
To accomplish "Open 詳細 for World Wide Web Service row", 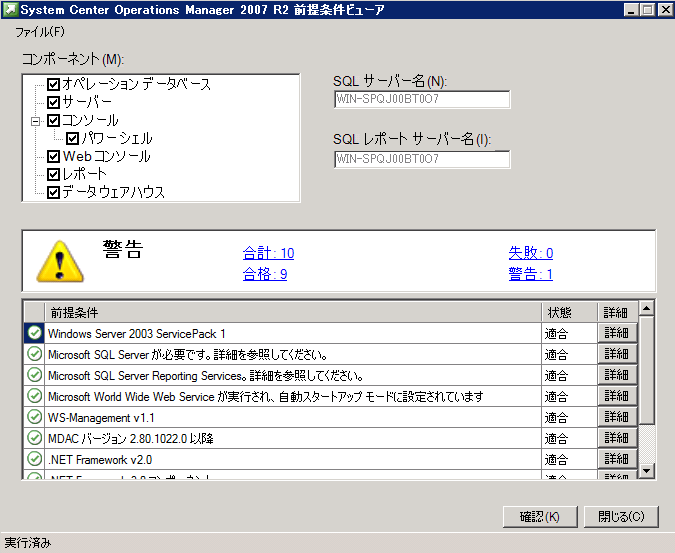I will pos(617,396).
